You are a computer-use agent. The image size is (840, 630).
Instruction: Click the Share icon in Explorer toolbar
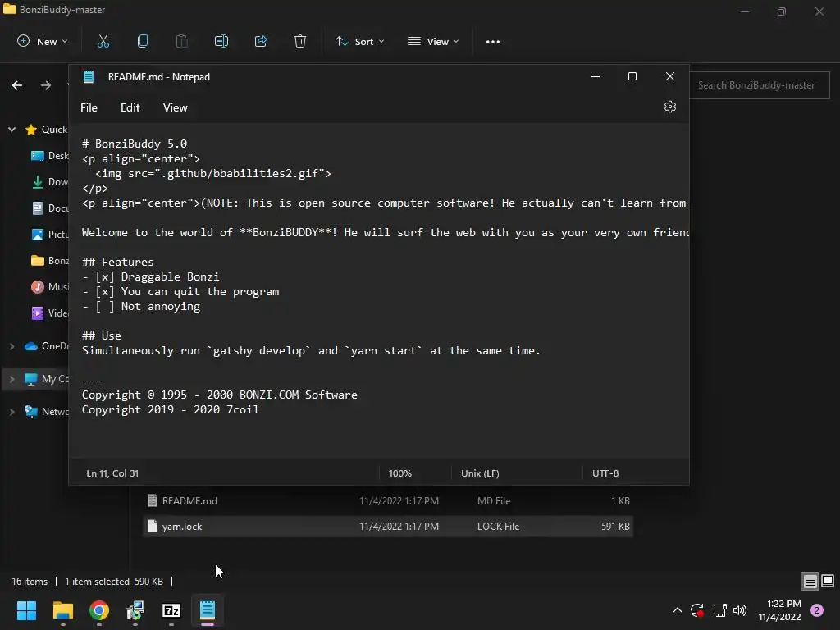261,41
